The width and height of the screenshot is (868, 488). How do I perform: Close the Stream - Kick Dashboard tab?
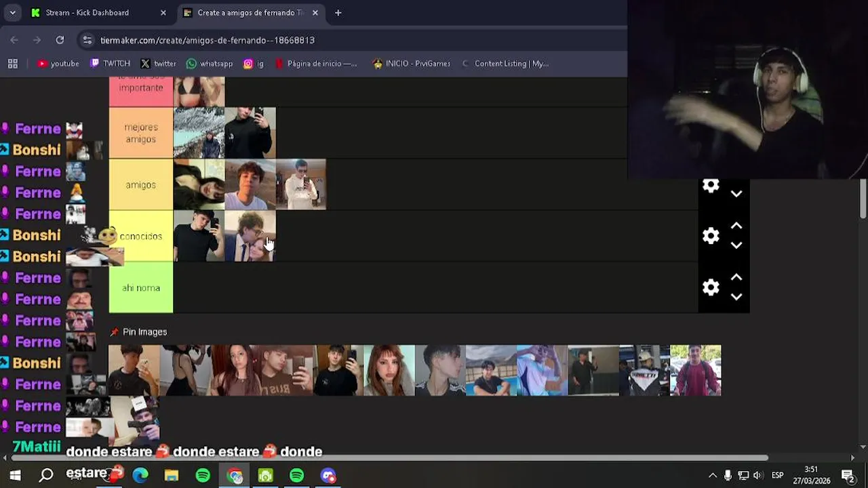point(163,12)
